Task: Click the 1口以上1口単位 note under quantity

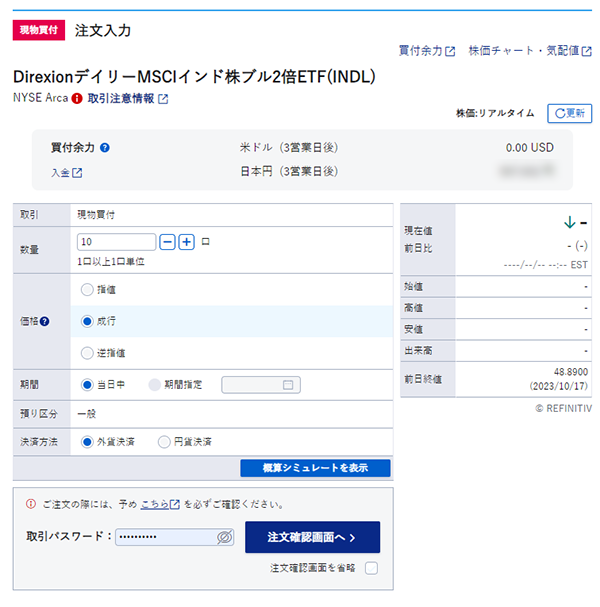Action: point(111,262)
